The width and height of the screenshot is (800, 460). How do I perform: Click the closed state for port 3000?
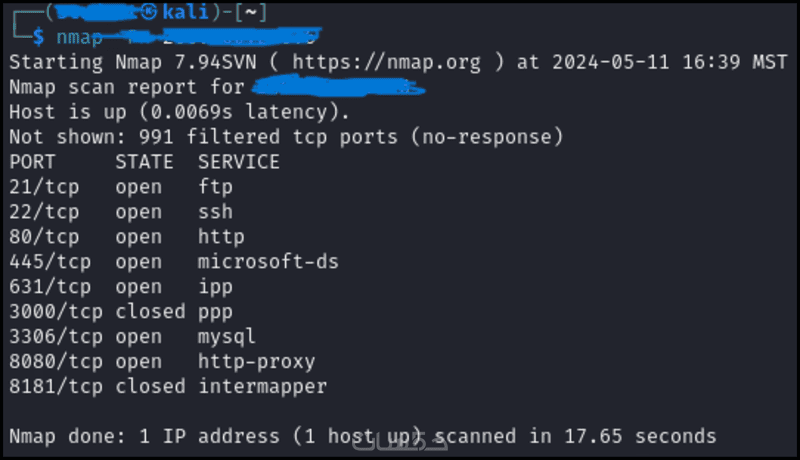point(150,312)
